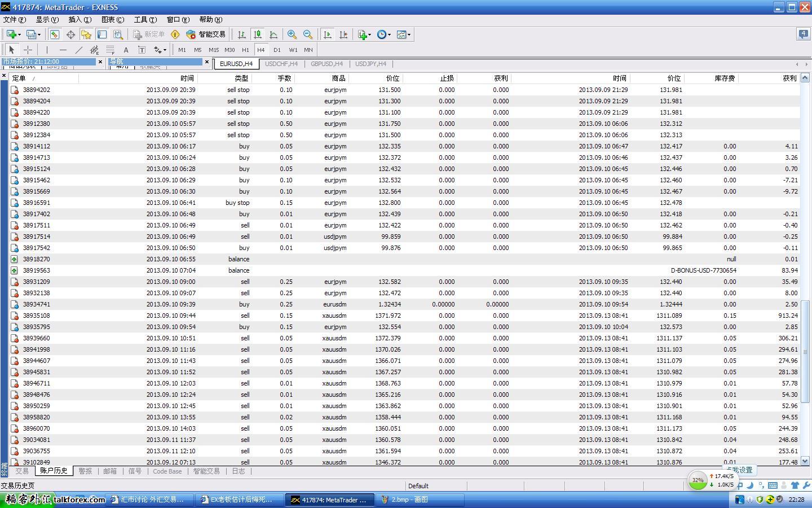Close the 市场报价 market watch panel
This screenshot has width=812, height=508.
click(100, 62)
